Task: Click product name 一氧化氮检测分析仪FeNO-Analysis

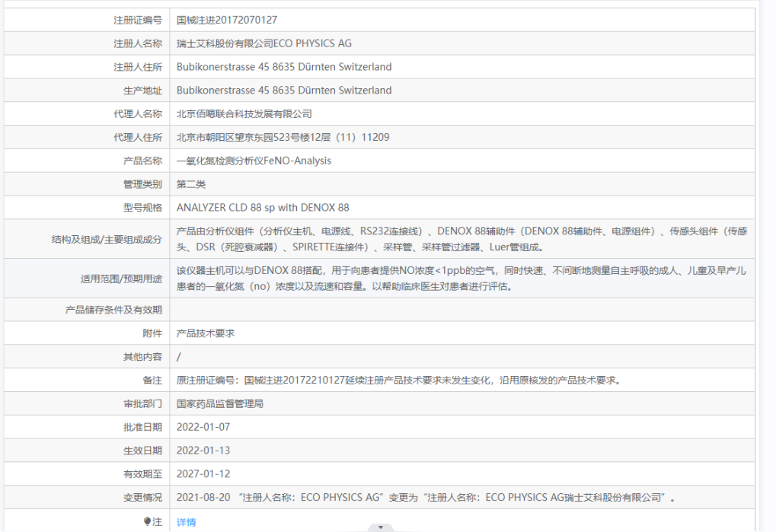Action: (254, 161)
